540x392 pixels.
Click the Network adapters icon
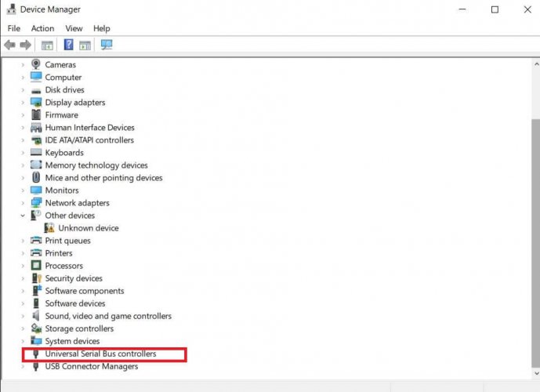(36, 202)
